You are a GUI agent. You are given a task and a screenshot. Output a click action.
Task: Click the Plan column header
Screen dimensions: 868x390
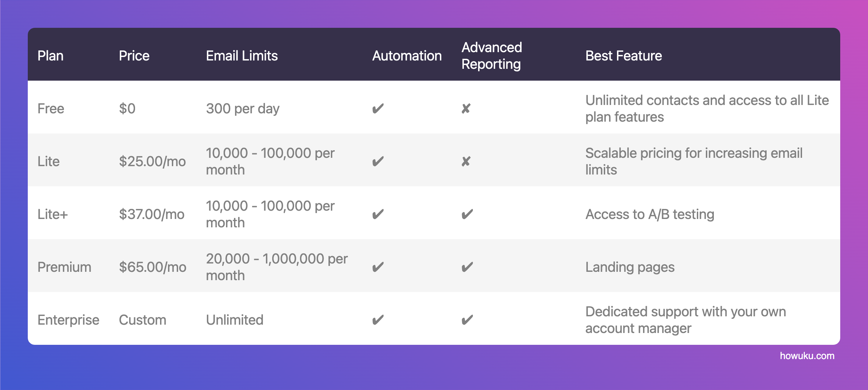51,56
